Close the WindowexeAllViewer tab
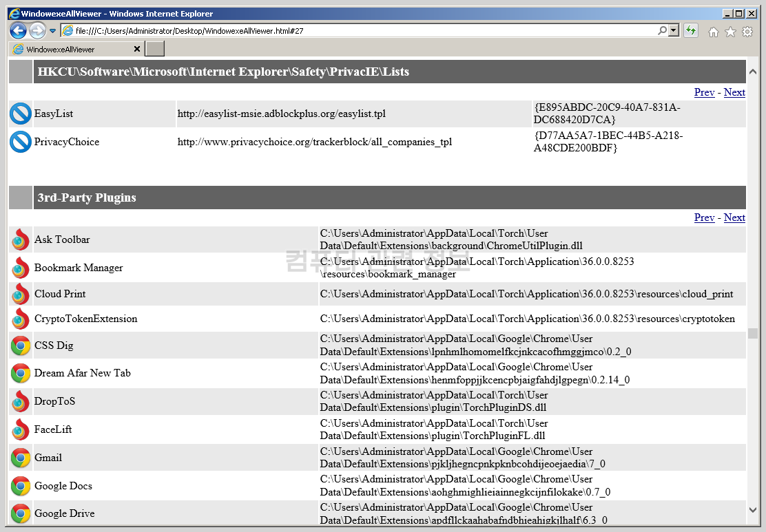Viewport: 766px width, 532px height. coord(137,49)
